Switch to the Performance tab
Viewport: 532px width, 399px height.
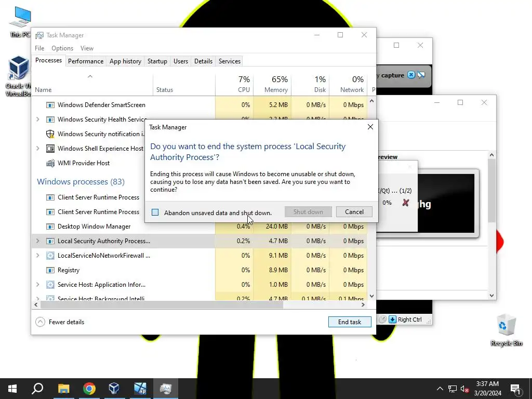86,61
